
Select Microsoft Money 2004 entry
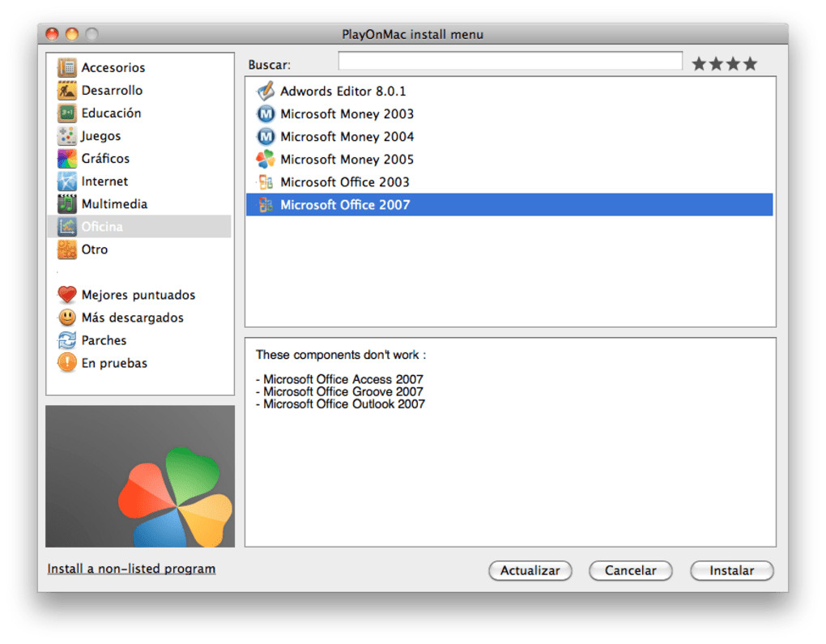[x=510, y=136]
